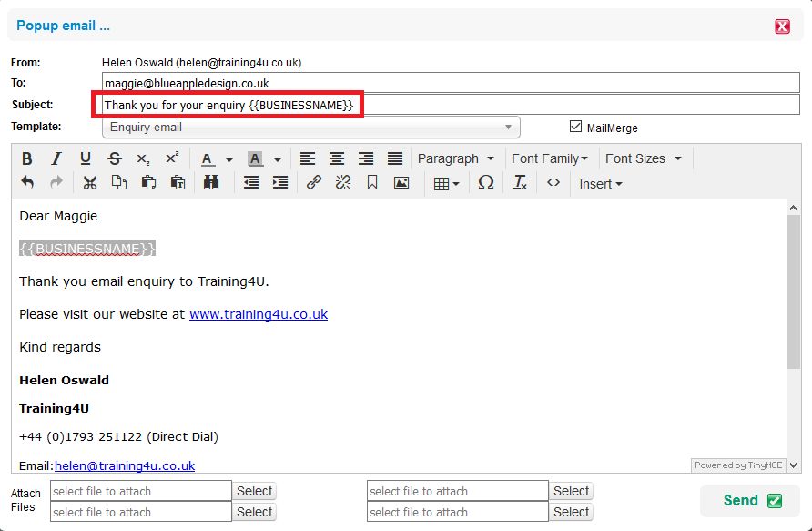Redo the last edit
The width and height of the screenshot is (812, 531).
[56, 183]
